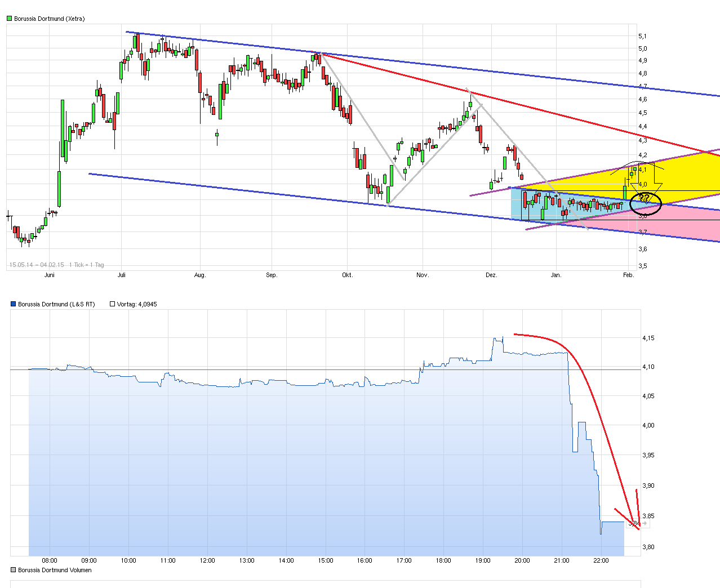Select the Feb. axis label on the daily chart

tap(628, 275)
